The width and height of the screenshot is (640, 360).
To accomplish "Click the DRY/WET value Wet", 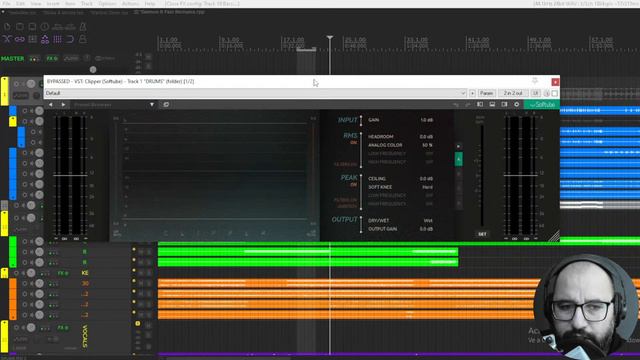I will [428, 221].
